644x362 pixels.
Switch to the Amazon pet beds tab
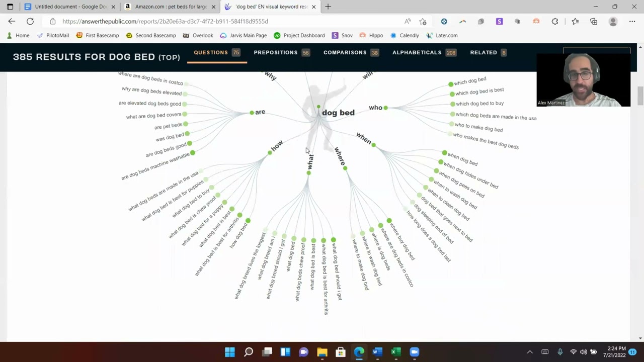click(x=170, y=7)
